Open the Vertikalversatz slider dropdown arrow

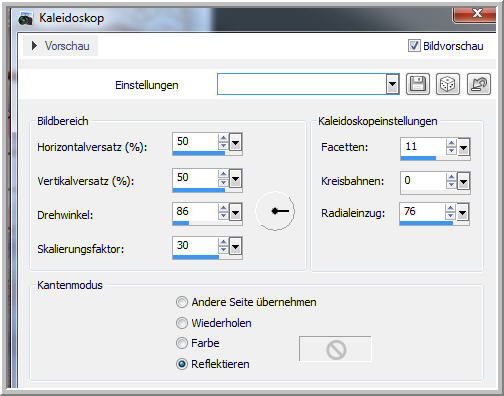(235, 179)
